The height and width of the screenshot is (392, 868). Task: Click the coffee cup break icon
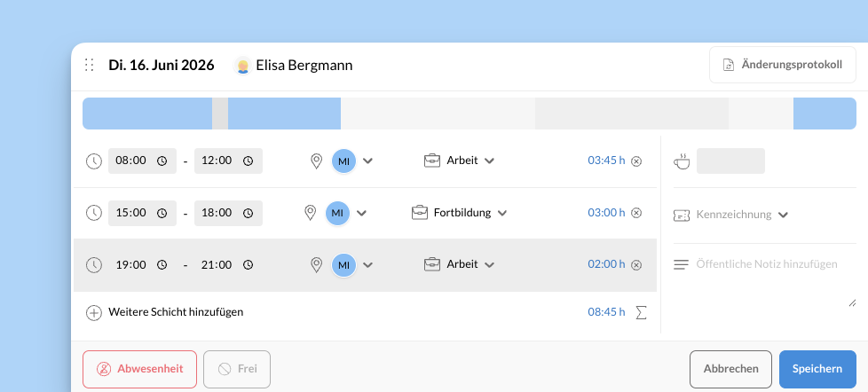682,161
